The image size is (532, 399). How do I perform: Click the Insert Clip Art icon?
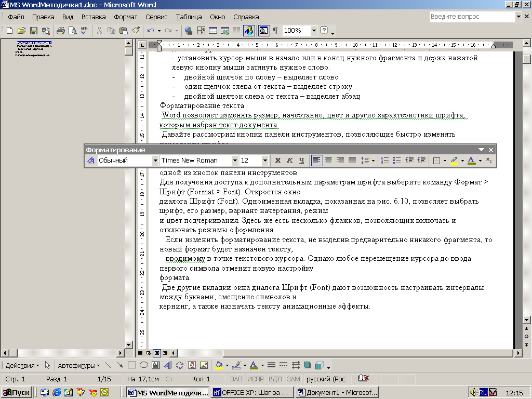(192, 365)
